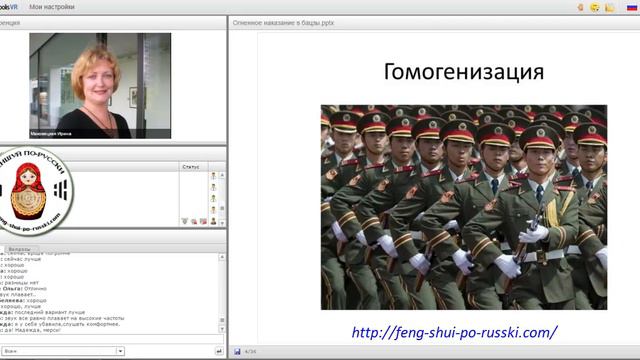The width and height of the screenshot is (640, 360).
Task: Click chat message 'звук все равно плавает на высокие частоты'
Action: coord(64,318)
